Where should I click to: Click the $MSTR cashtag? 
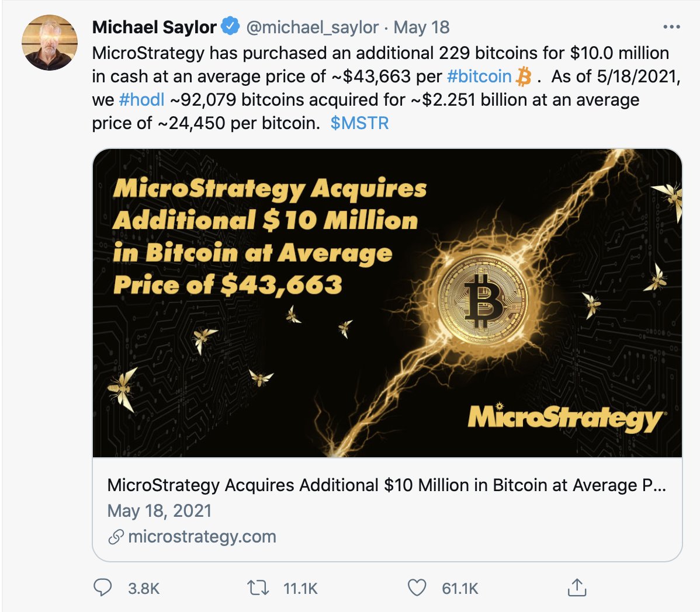pos(359,123)
